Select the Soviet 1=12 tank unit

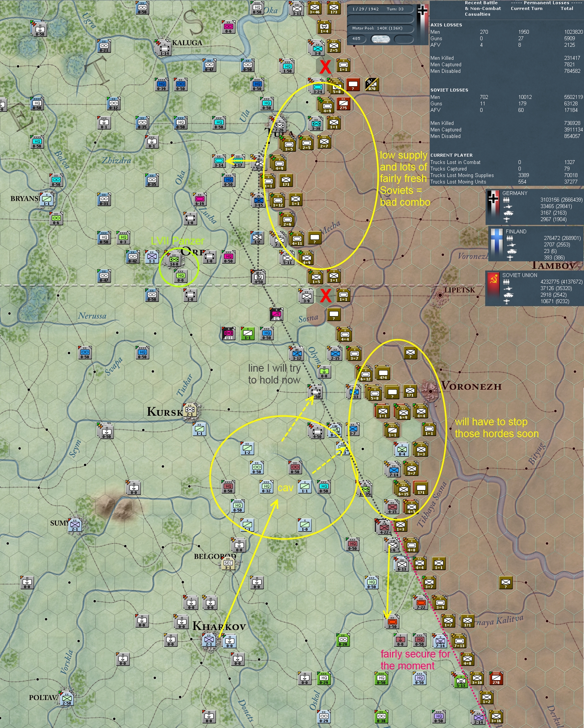pyautogui.click(x=278, y=201)
